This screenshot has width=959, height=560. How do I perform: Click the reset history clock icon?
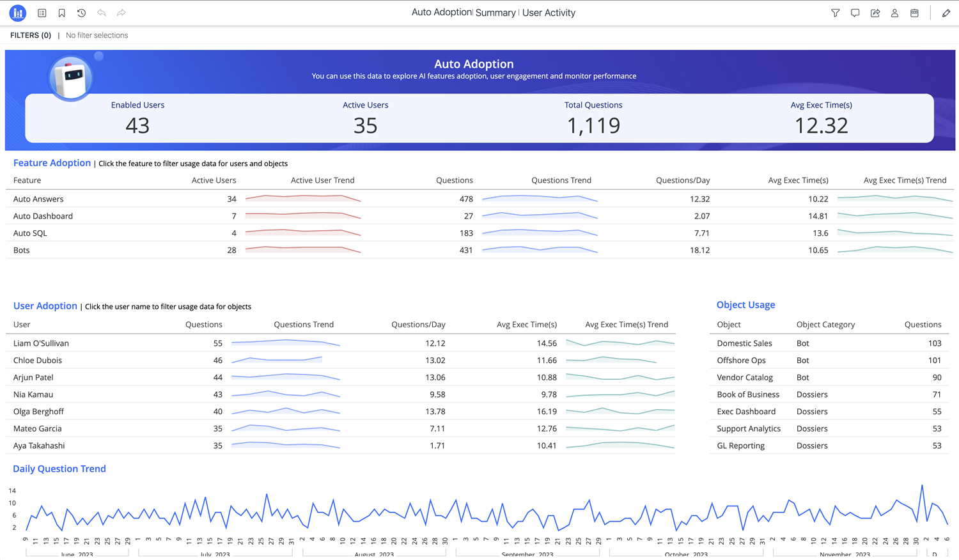pyautogui.click(x=81, y=13)
